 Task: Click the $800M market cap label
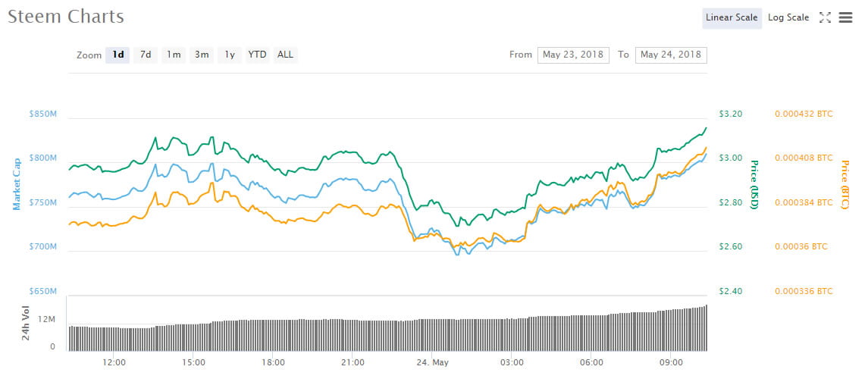pos(43,158)
